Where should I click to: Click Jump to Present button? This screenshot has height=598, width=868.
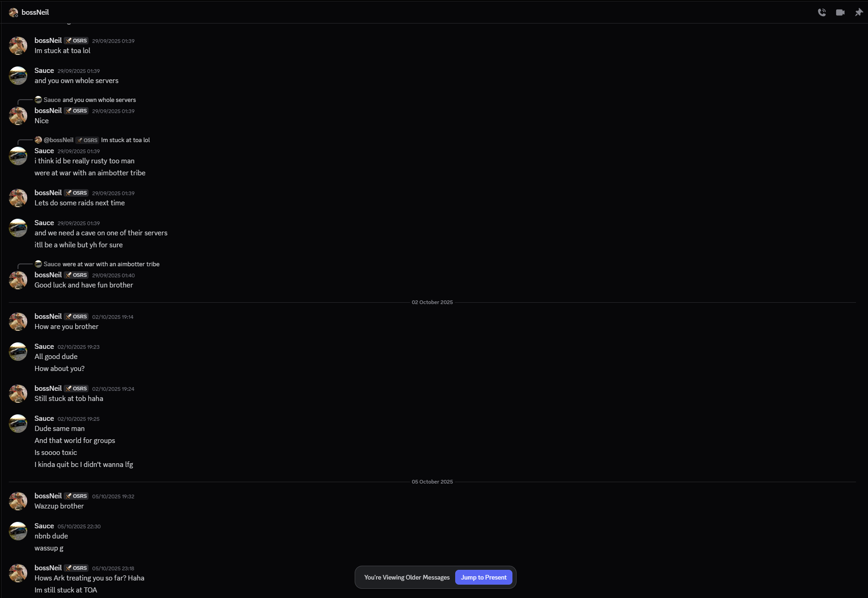pyautogui.click(x=483, y=577)
